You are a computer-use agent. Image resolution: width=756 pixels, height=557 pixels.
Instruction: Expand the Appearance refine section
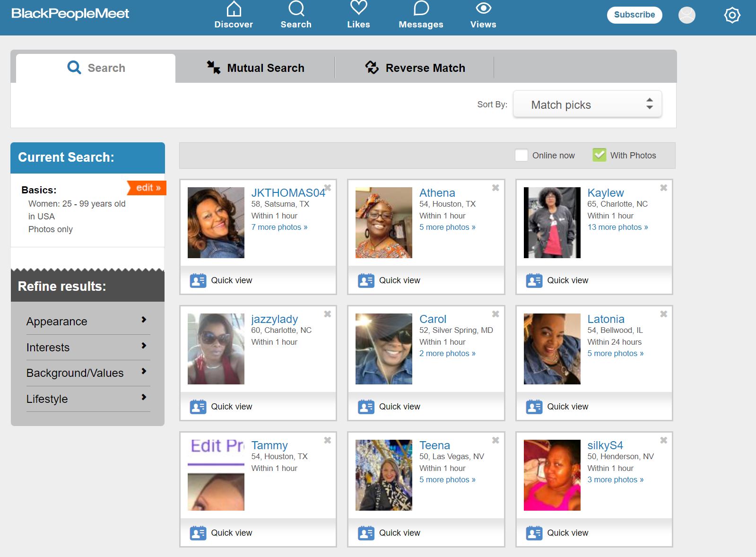88,322
